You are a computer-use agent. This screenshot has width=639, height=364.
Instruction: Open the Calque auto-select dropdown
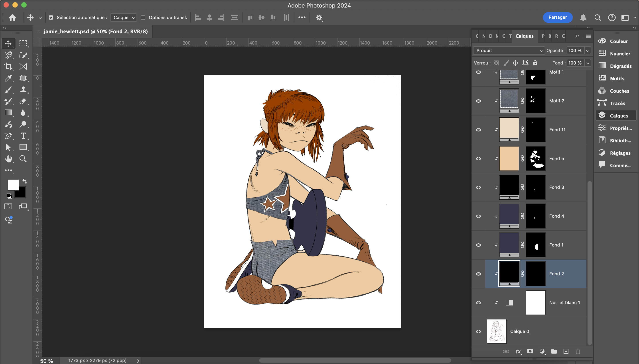(124, 18)
